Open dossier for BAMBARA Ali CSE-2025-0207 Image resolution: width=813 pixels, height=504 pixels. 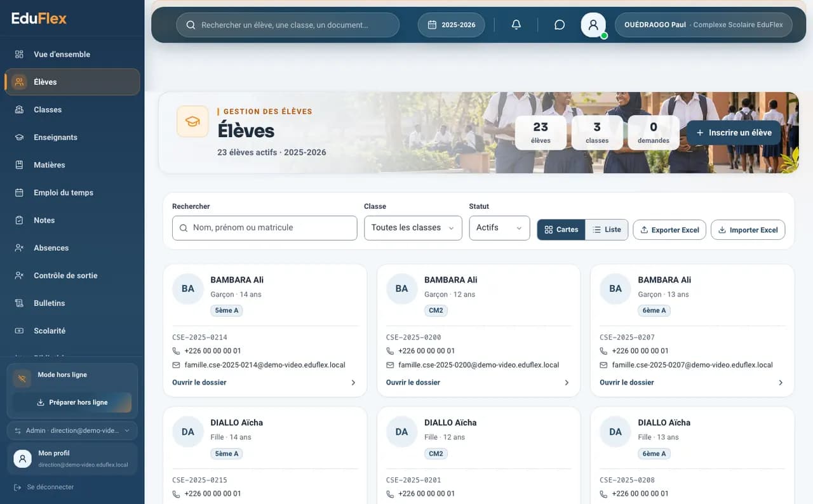[x=692, y=383]
